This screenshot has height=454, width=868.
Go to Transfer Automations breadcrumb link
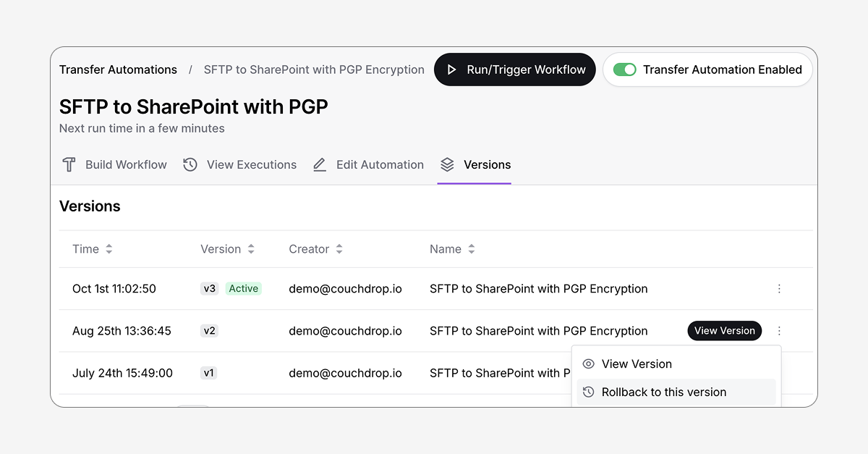(x=118, y=70)
